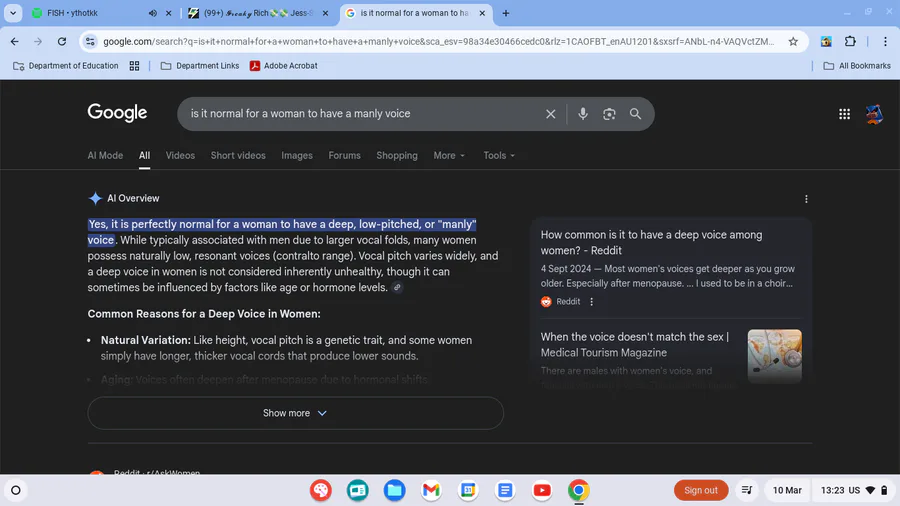
Task: Click the Sign out button
Action: 701,490
